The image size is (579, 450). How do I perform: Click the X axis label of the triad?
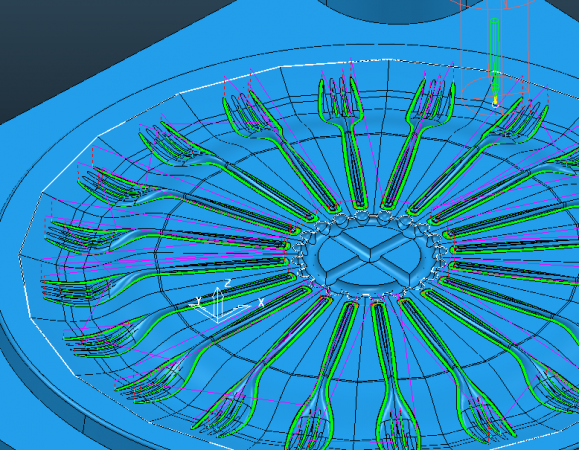point(261,303)
